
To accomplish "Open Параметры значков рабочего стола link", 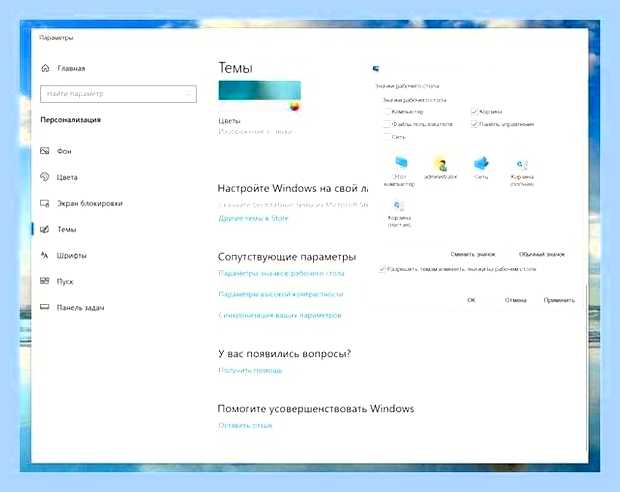I will (x=282, y=273).
